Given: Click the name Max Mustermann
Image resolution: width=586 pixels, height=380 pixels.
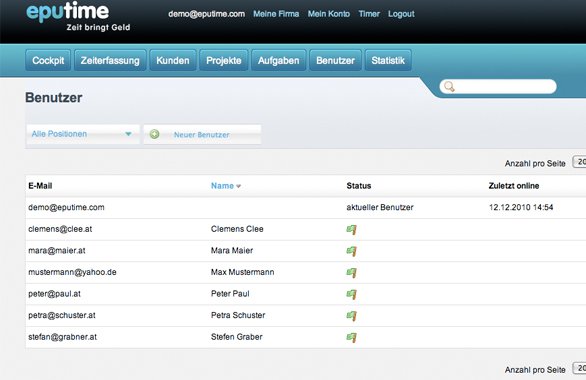Looking at the screenshot, I should 242,272.
